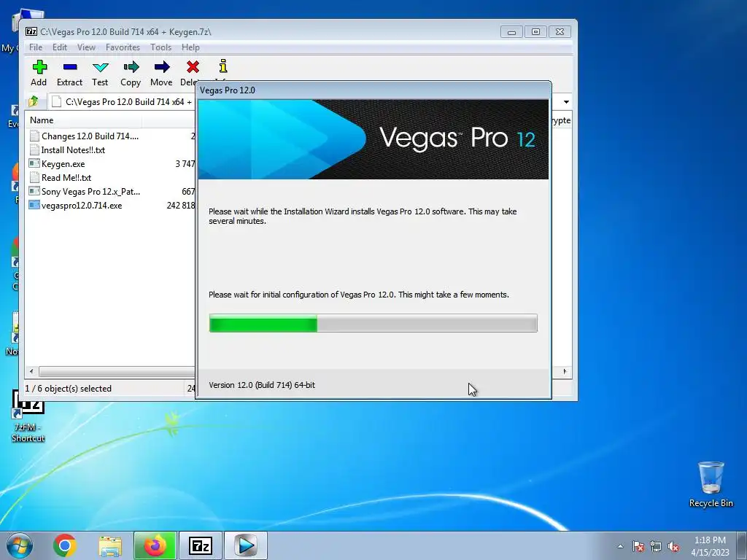Click the network tray icon
The height and width of the screenshot is (560, 747).
(656, 547)
